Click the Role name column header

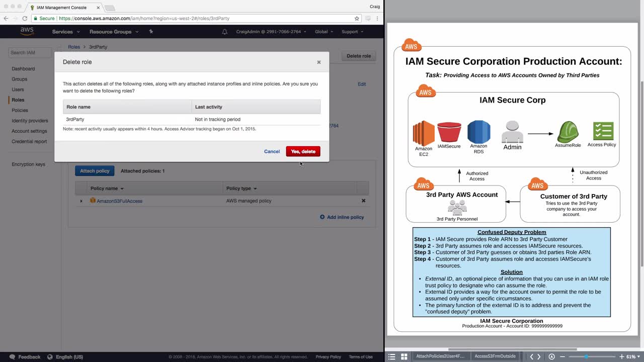(x=127, y=107)
